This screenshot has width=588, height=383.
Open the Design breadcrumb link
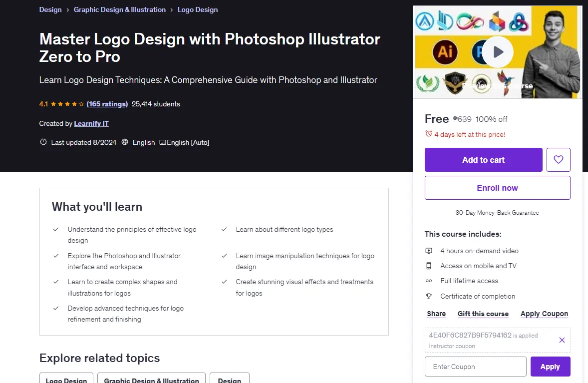tap(50, 10)
